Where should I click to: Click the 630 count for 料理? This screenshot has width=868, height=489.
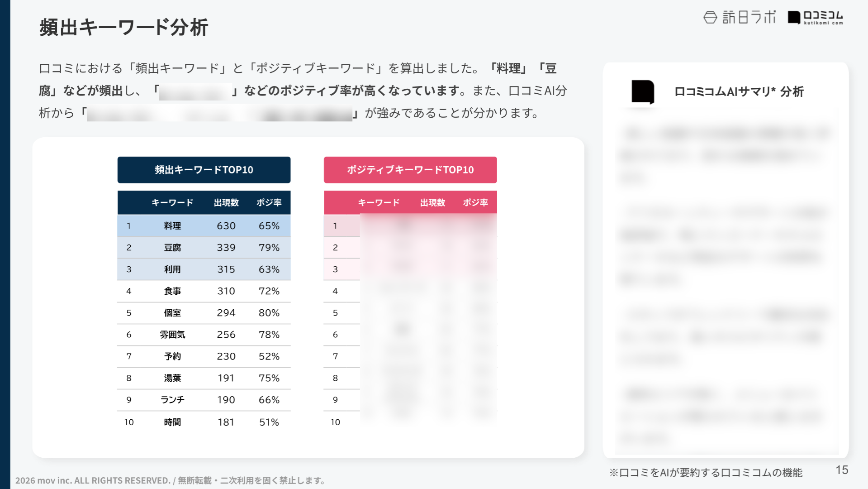click(x=226, y=226)
